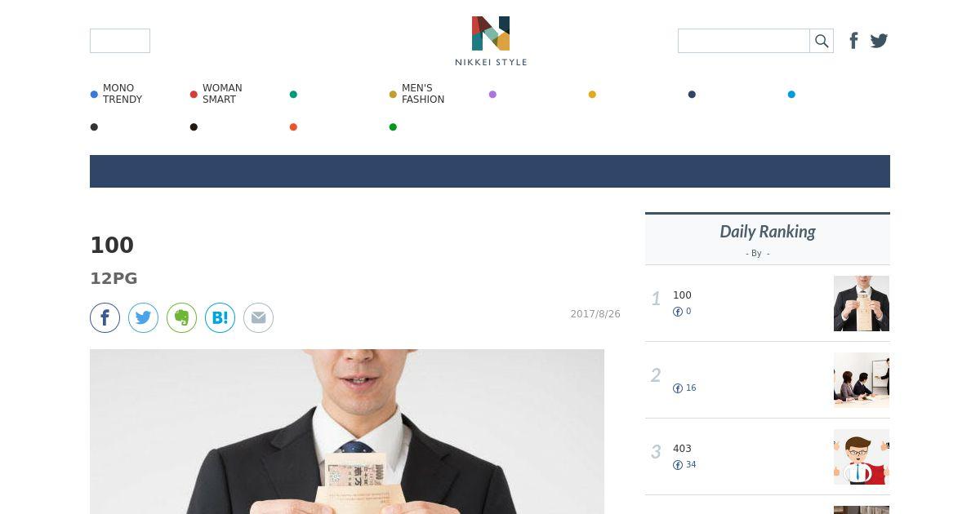Save article with Evernote elephant icon
The height and width of the screenshot is (514, 980).
(x=181, y=317)
